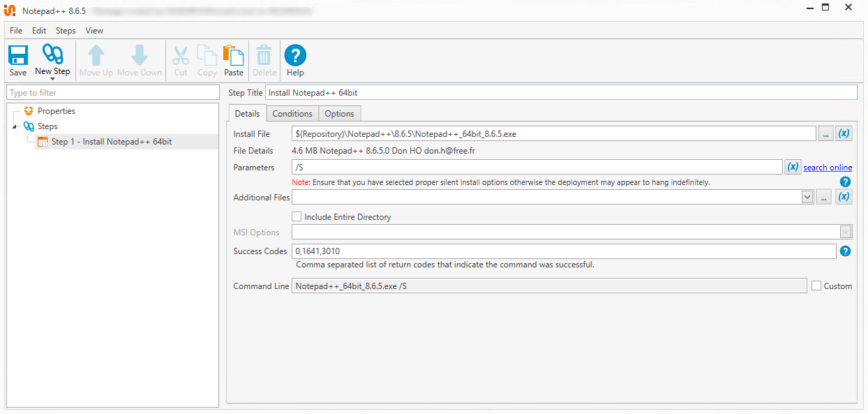
Task: Open the File menu
Action: [16, 31]
